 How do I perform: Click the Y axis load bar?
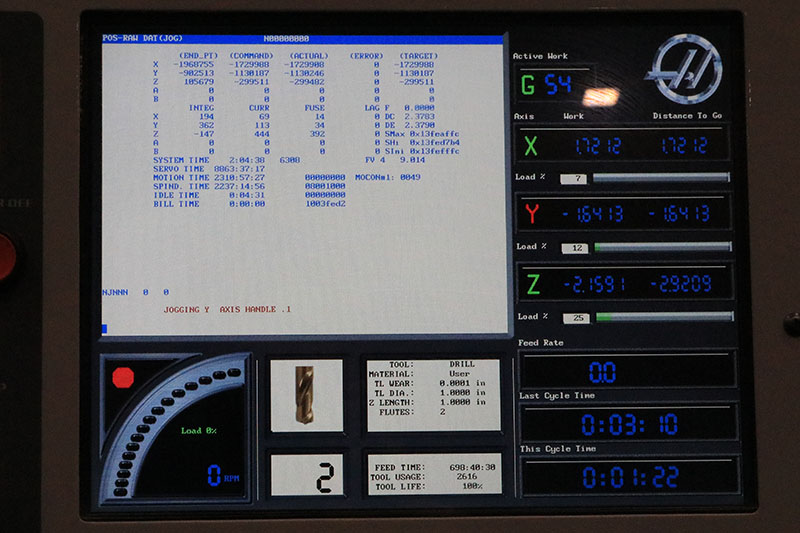point(663,247)
